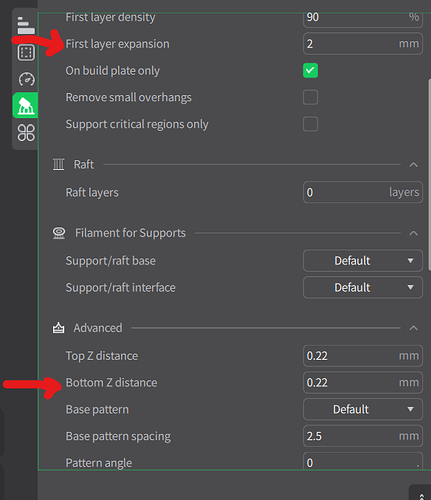This screenshot has width=431, height=500.
Task: Click the Filament for Supports spool icon
Action: pyautogui.click(x=59, y=233)
